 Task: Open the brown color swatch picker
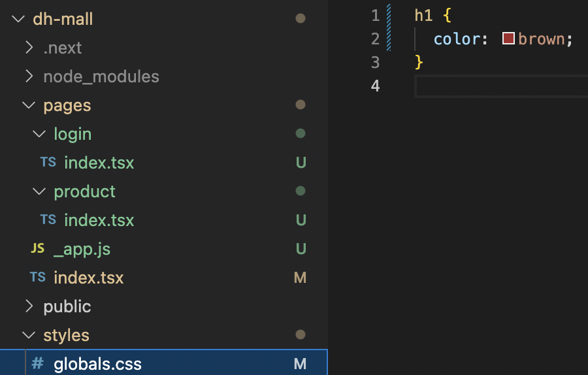pyautogui.click(x=508, y=39)
